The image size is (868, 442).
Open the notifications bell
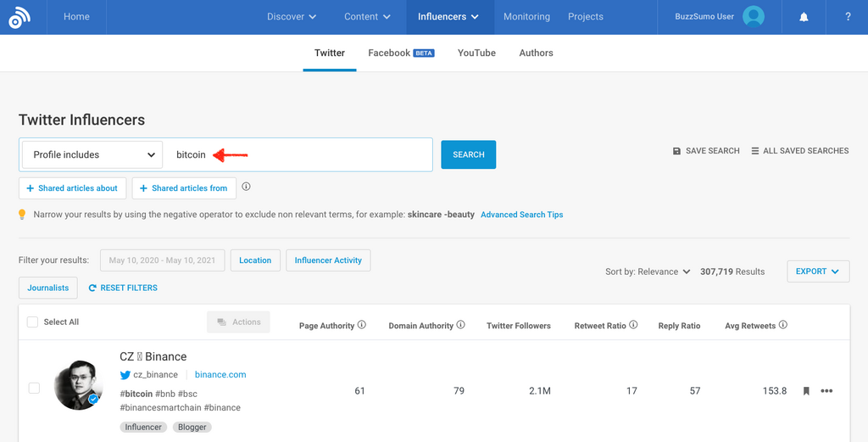tap(804, 17)
